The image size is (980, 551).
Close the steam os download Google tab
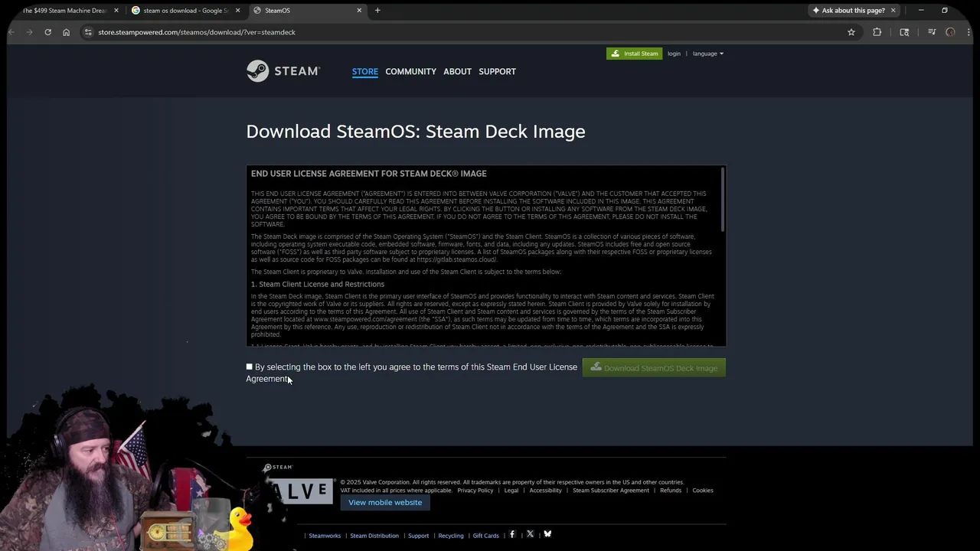(x=237, y=11)
